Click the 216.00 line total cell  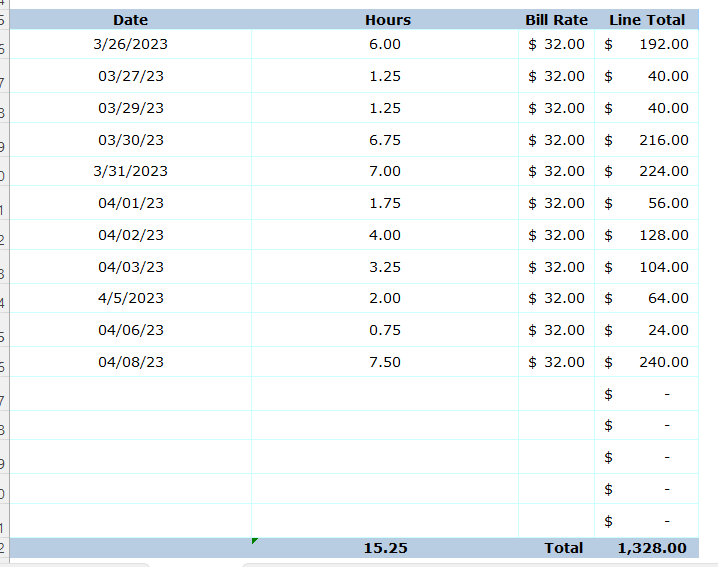[x=647, y=140]
